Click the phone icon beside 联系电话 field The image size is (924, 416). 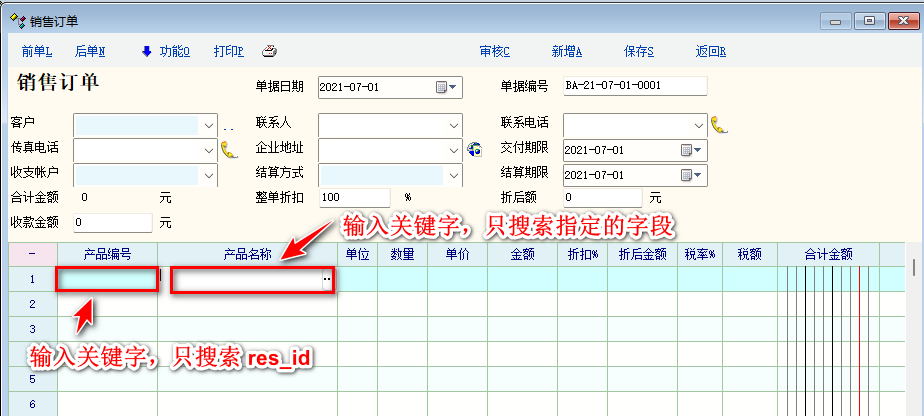(x=719, y=125)
